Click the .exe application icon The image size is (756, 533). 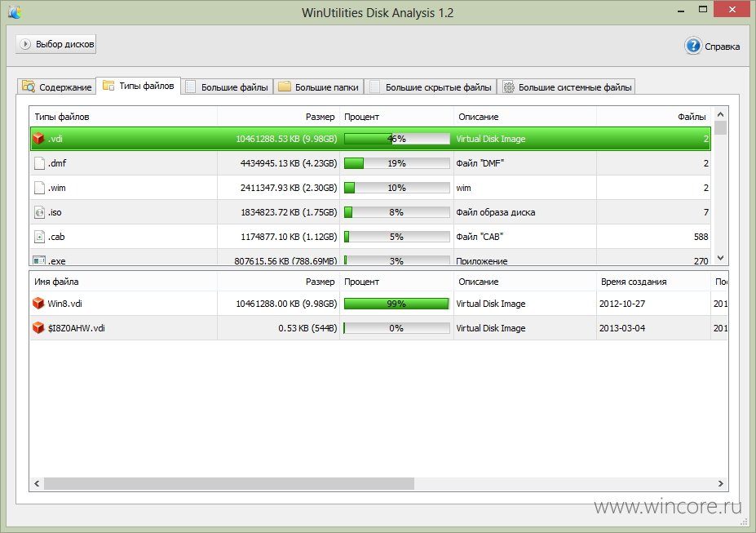[x=39, y=260]
